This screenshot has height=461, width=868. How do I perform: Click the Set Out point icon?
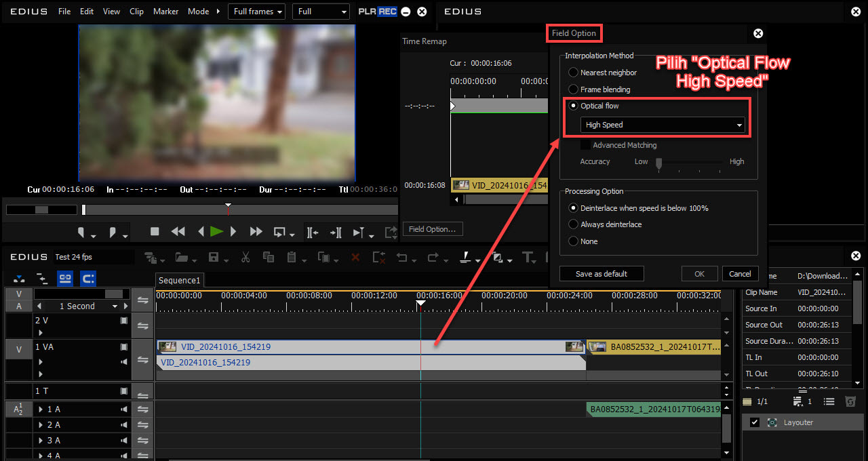click(113, 233)
